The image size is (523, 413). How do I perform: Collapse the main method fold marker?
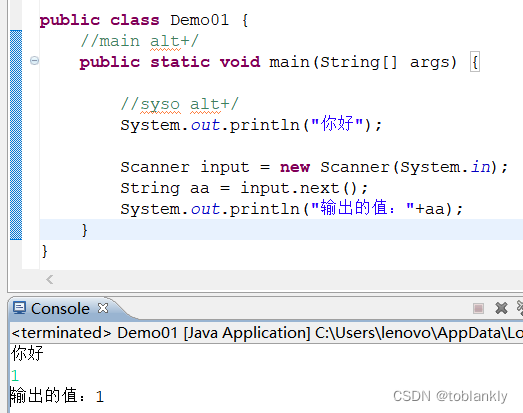[x=34, y=61]
